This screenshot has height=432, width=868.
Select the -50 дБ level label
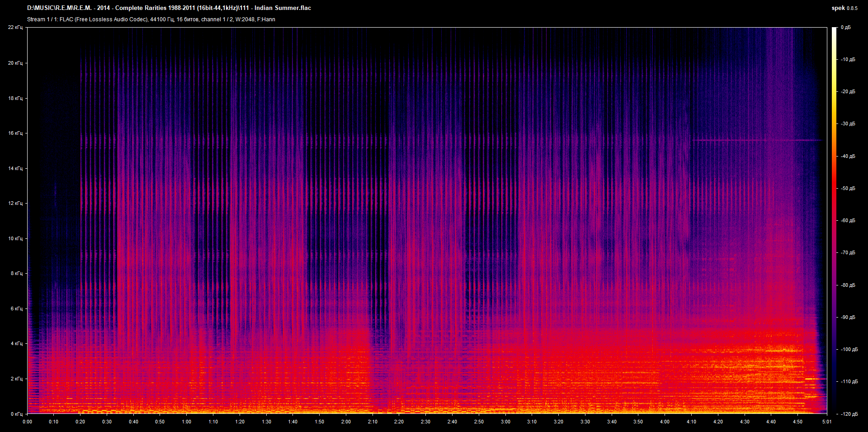848,188
